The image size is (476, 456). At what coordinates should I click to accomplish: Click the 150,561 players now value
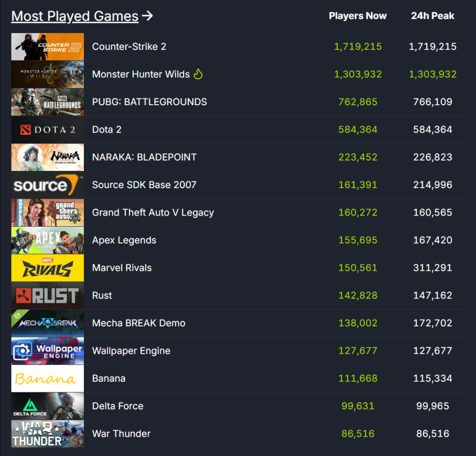tap(358, 267)
